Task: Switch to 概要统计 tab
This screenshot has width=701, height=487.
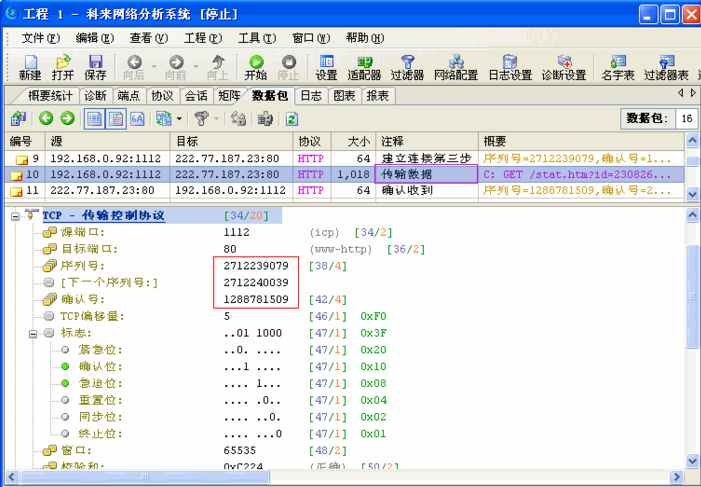Action: click(50, 96)
